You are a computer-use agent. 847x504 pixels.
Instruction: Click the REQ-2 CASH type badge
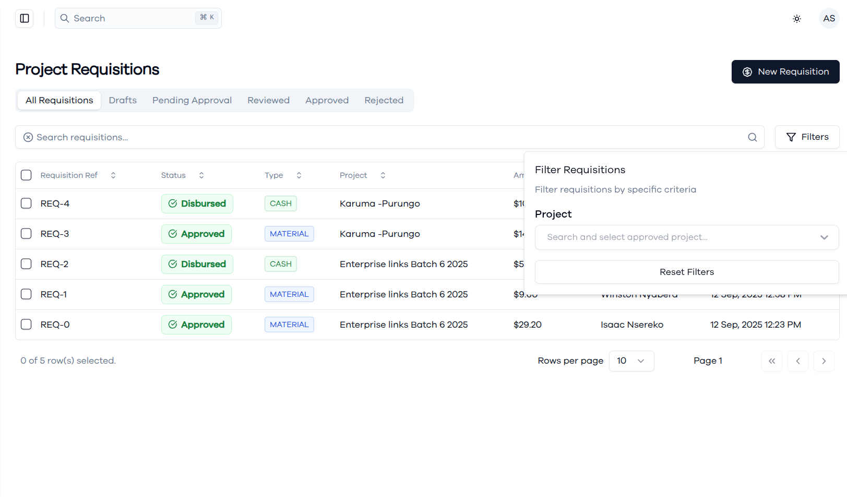[x=281, y=264]
